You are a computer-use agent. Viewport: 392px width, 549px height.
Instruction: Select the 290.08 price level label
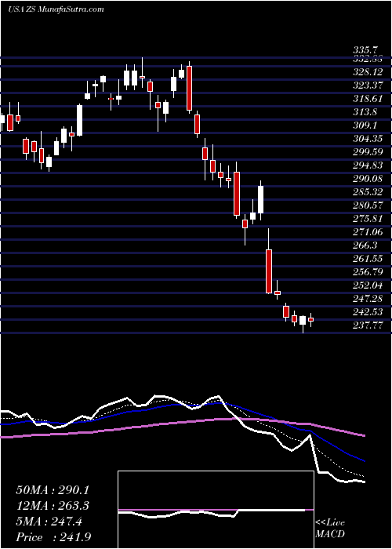pyautogui.click(x=369, y=179)
